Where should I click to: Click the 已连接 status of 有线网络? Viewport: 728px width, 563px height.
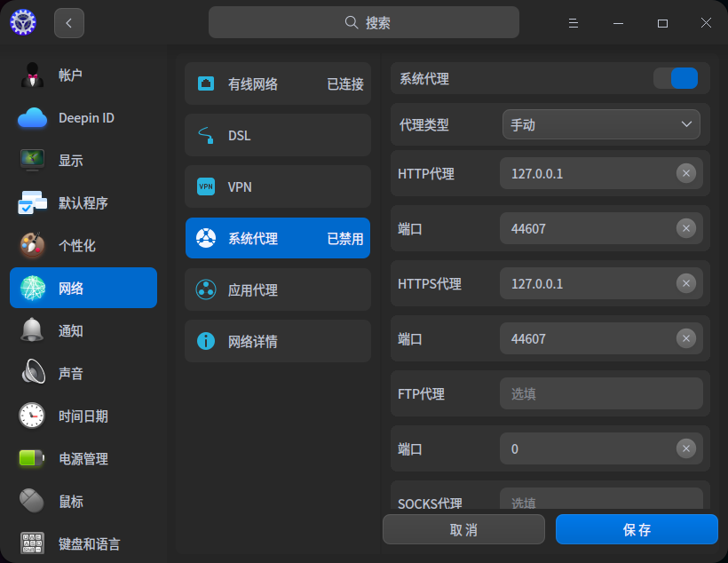tap(345, 84)
